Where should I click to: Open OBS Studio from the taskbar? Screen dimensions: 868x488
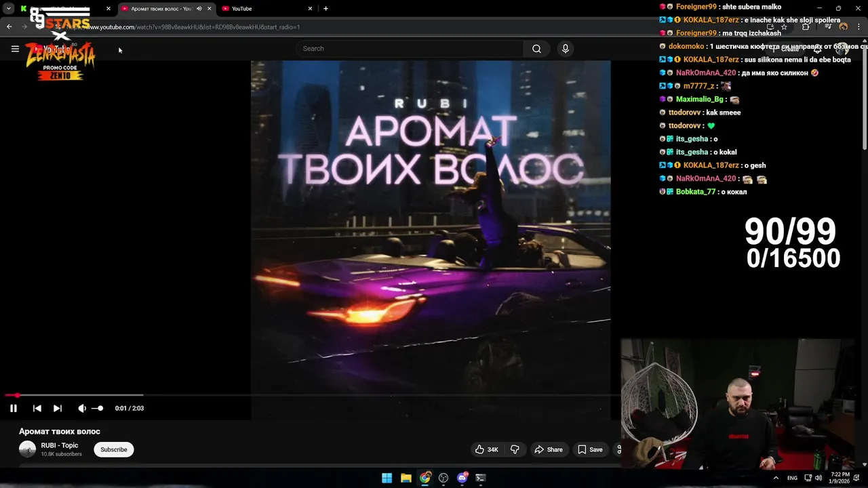click(443, 478)
